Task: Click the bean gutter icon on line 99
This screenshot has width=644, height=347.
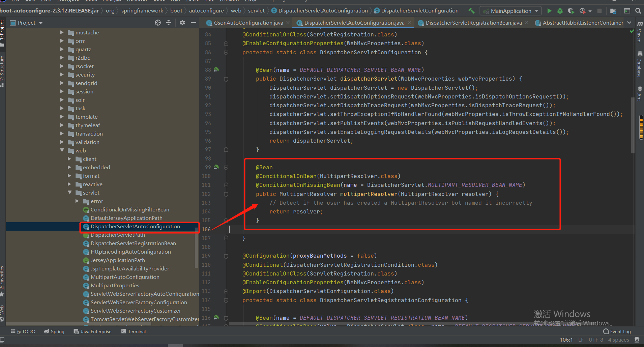Action: [216, 167]
